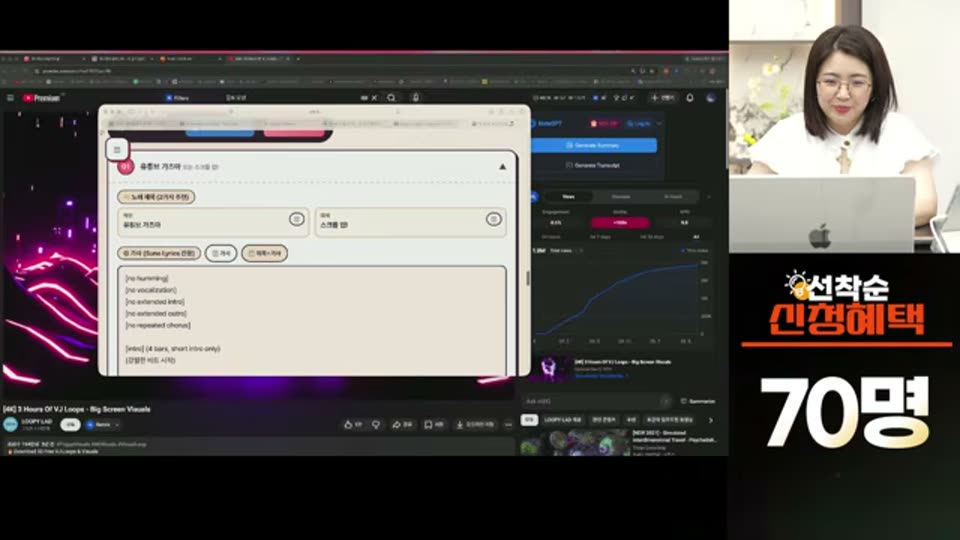960x540 pixels.
Task: Click the red Outlier value badge
Action: [x=620, y=223]
